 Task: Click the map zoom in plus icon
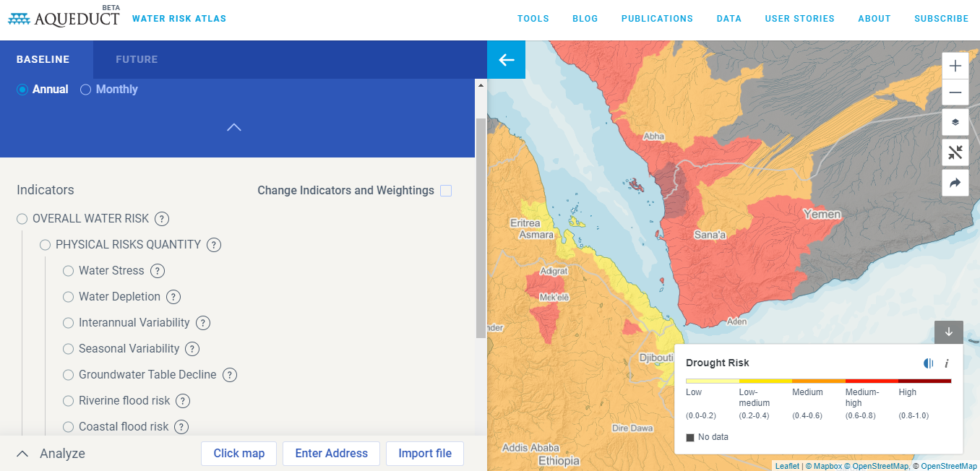point(955,66)
